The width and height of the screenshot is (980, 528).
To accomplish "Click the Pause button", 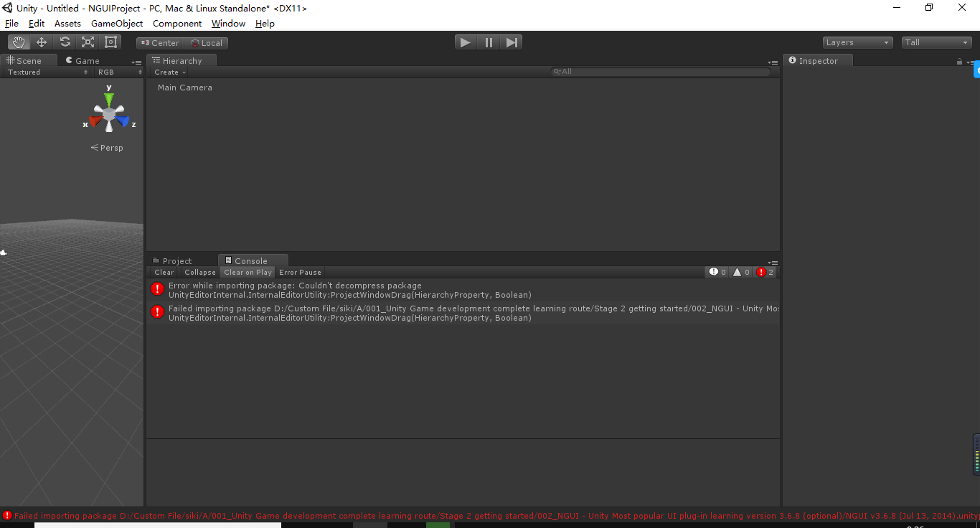I will click(x=489, y=42).
